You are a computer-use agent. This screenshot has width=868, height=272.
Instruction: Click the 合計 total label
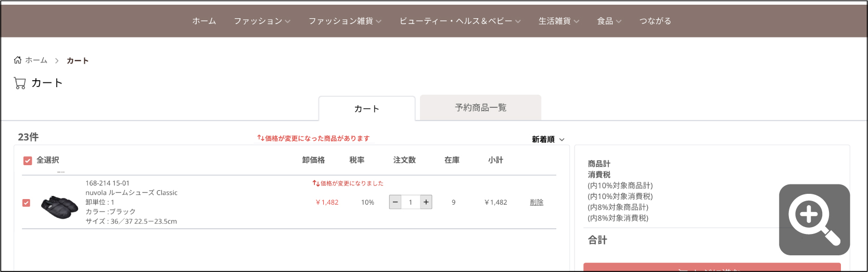(597, 240)
